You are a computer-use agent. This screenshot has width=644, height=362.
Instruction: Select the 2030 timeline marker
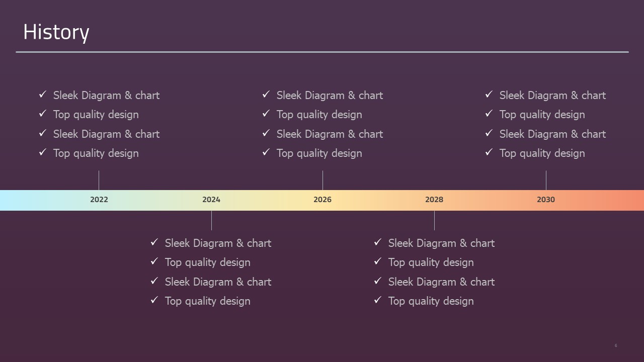pyautogui.click(x=546, y=200)
